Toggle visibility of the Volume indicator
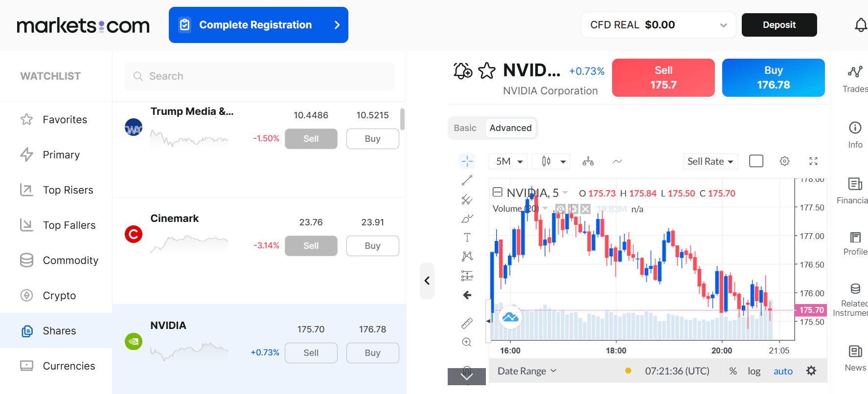 click(x=561, y=209)
